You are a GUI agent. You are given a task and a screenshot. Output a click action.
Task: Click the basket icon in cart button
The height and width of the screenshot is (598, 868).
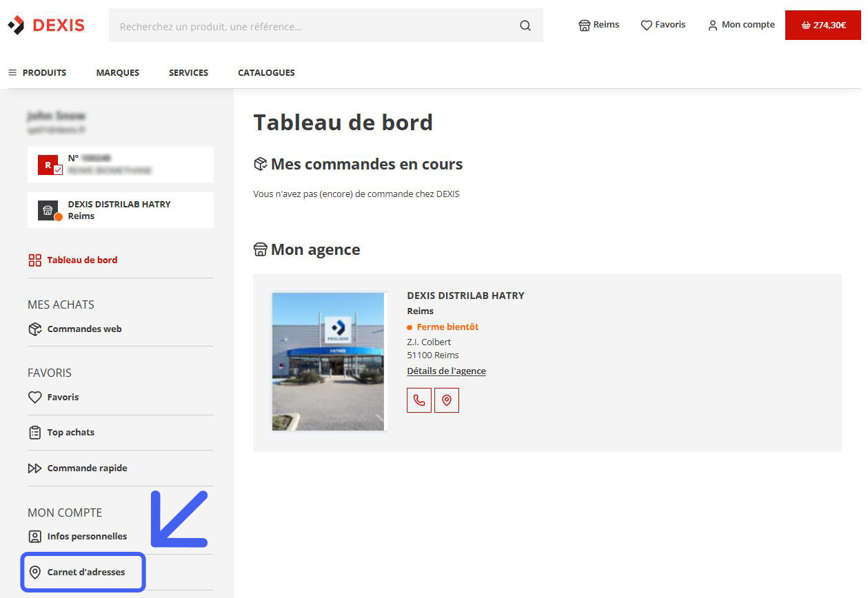[806, 25]
